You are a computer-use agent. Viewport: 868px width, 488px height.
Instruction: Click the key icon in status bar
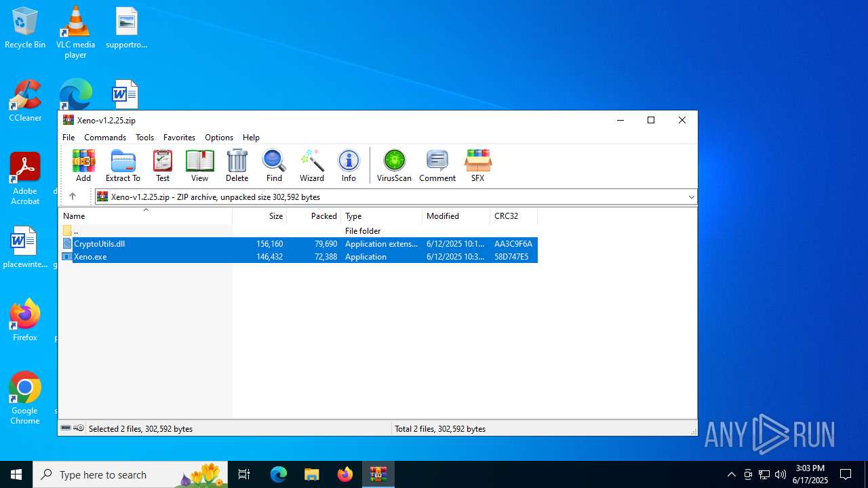(x=79, y=428)
